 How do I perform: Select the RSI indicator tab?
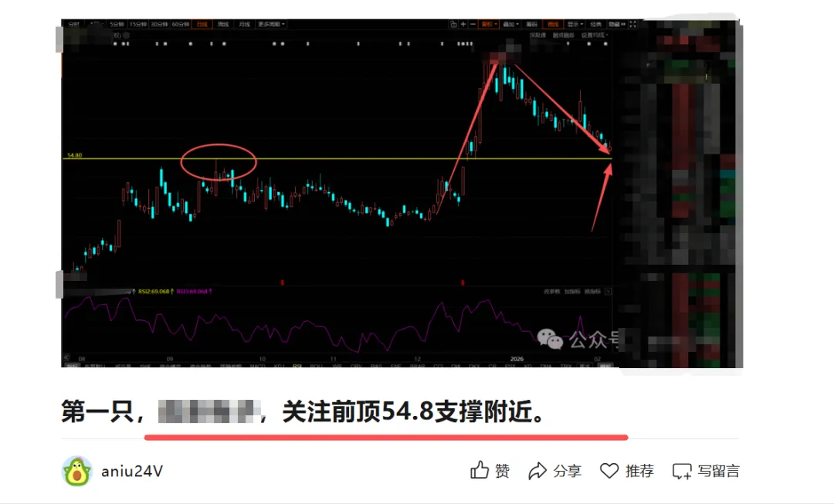(297, 366)
